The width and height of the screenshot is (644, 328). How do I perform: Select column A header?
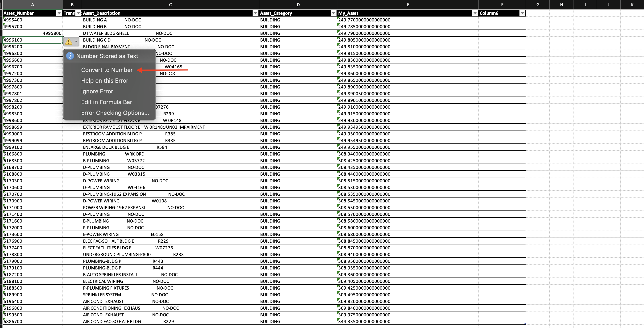(33, 4)
